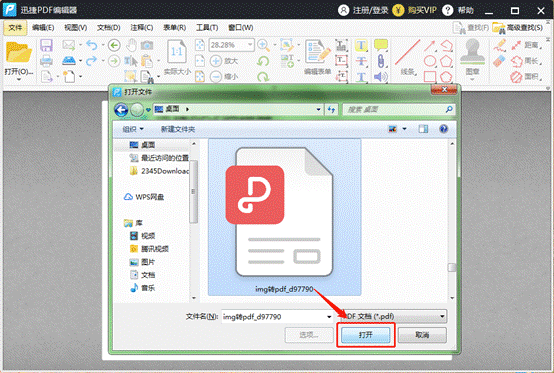Click the dialog search desktop field

pos(399,110)
